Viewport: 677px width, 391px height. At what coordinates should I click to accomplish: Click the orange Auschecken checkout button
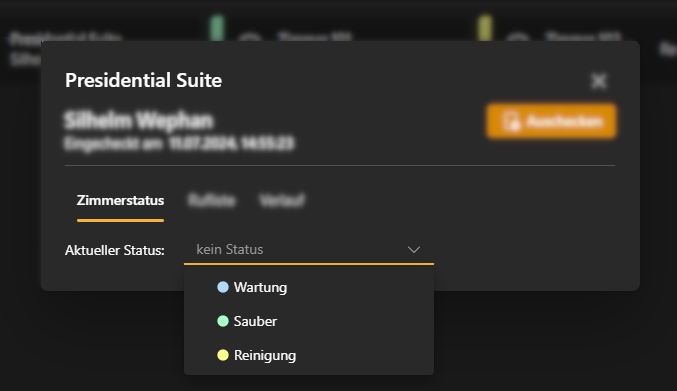(x=551, y=121)
